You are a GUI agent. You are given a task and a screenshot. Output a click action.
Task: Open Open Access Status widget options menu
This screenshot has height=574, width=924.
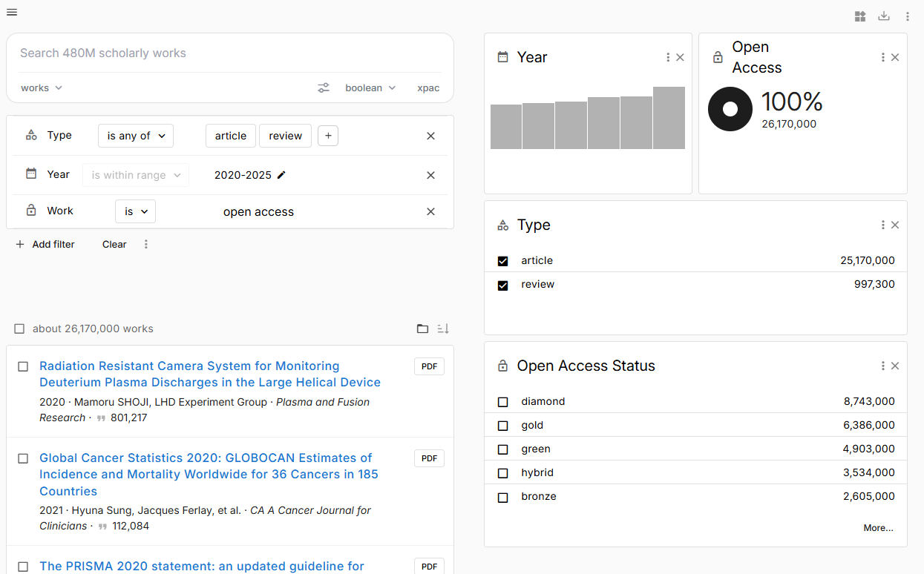point(883,366)
